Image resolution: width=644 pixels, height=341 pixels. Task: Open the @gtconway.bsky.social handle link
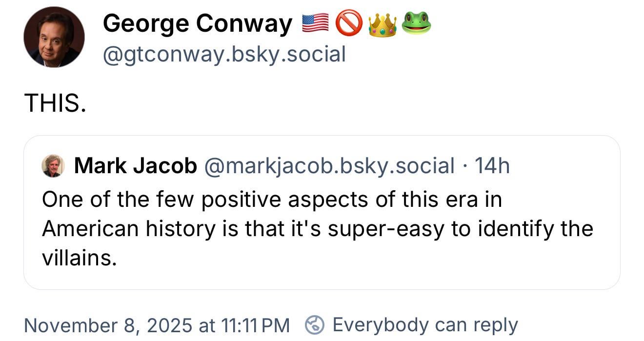tap(224, 54)
